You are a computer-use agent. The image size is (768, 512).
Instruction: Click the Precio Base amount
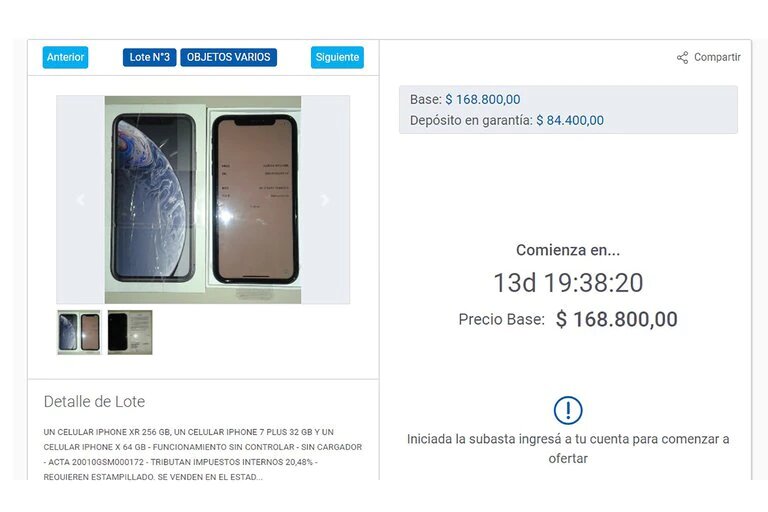click(617, 319)
